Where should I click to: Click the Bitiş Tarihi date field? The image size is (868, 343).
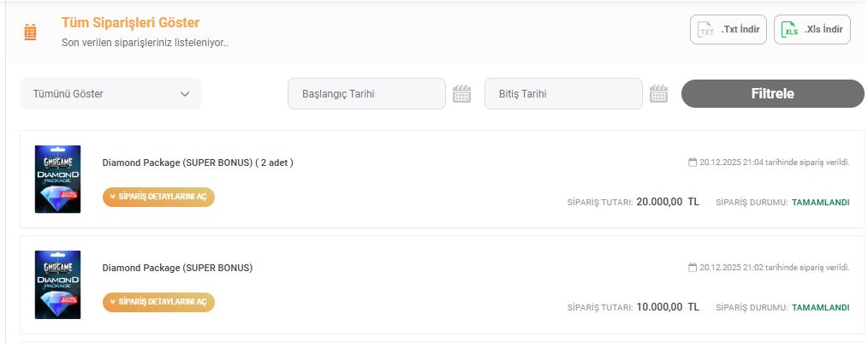tap(563, 94)
